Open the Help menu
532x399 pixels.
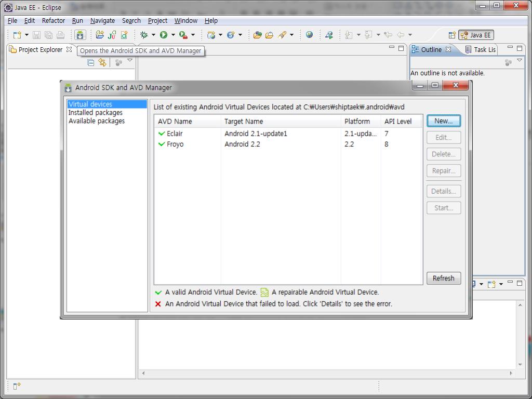pos(211,21)
